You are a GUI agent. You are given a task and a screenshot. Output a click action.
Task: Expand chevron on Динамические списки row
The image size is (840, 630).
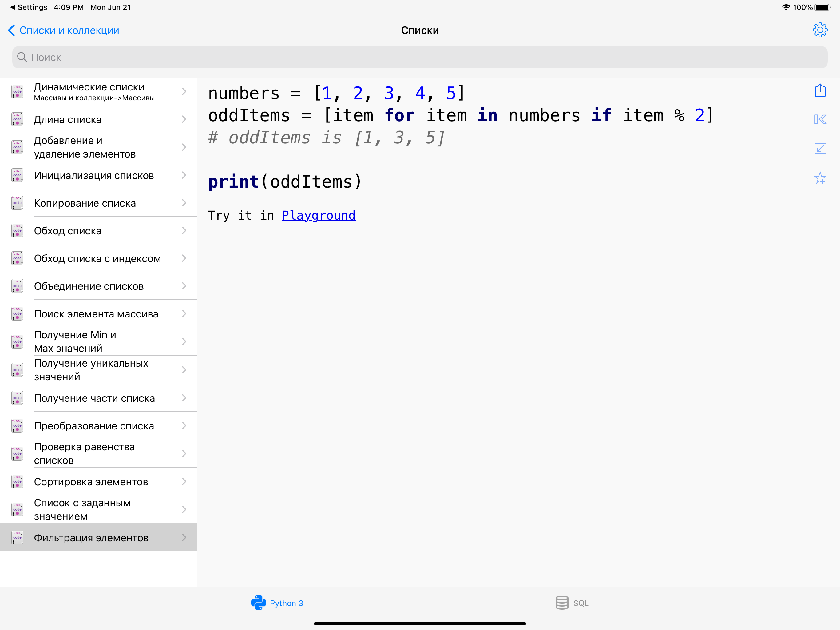click(184, 92)
